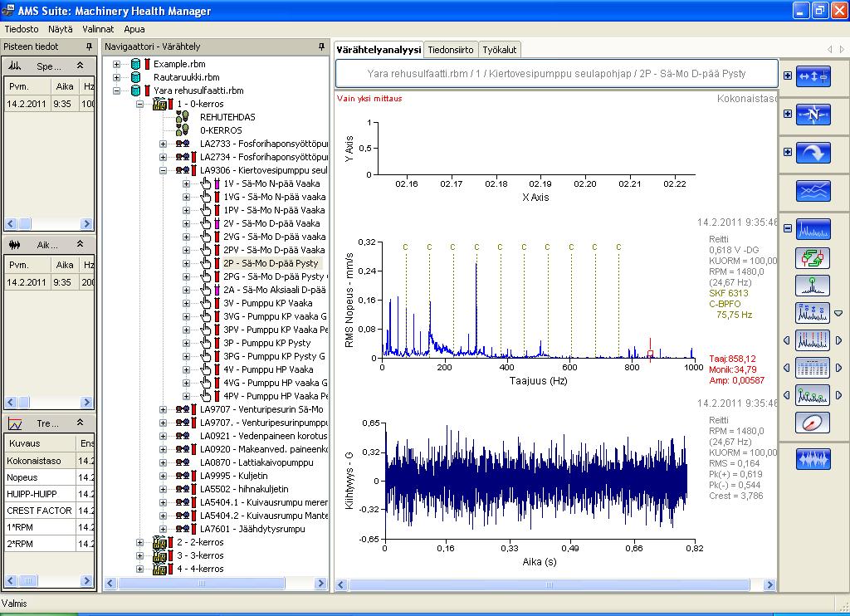Viewport: 850px width, 616px height.
Task: Switch to the Työkalut tab
Action: tap(499, 50)
